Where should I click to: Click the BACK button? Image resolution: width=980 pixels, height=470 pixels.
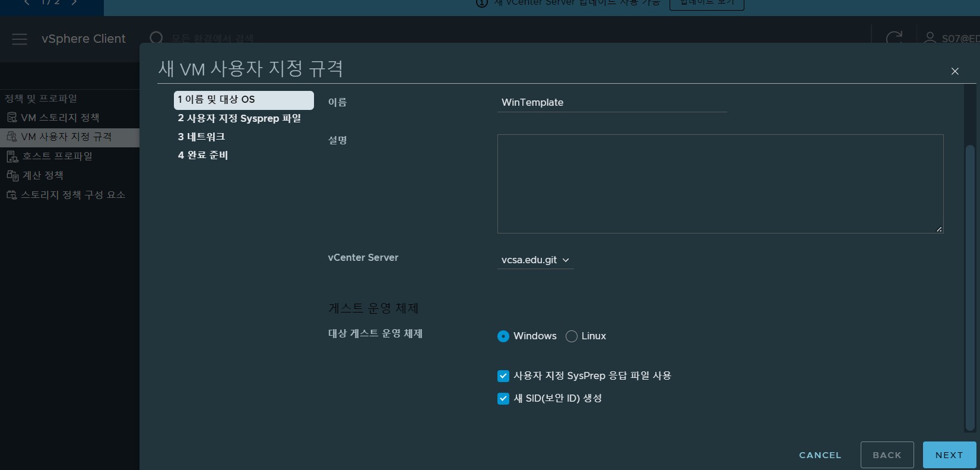[x=887, y=455]
